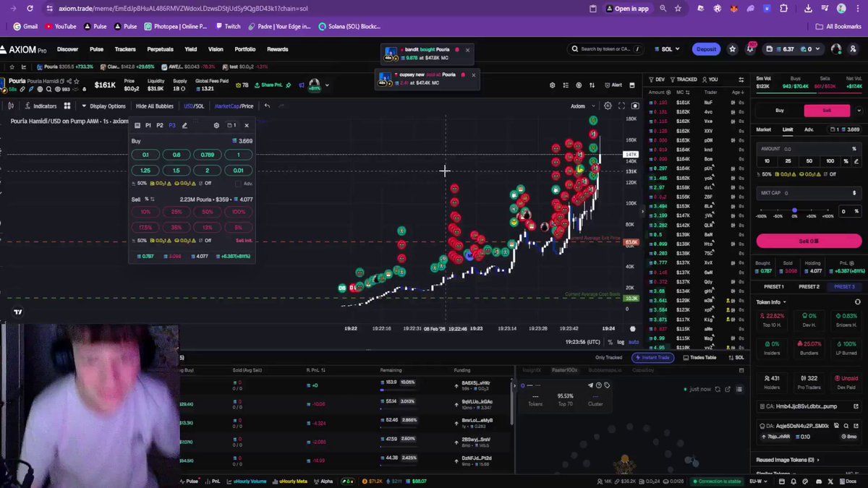The height and width of the screenshot is (488, 868).
Task: Toggle the Only Tracked filter
Action: pyautogui.click(x=609, y=357)
